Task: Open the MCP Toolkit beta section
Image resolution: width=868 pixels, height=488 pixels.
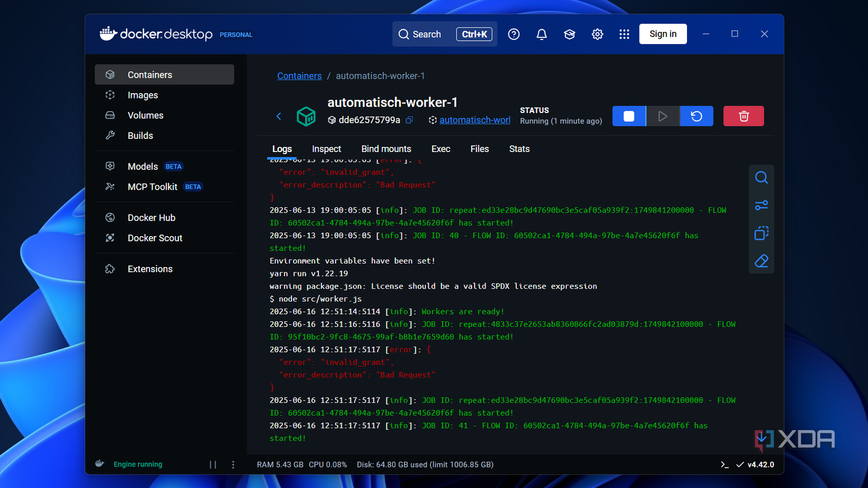Action: 153,187
